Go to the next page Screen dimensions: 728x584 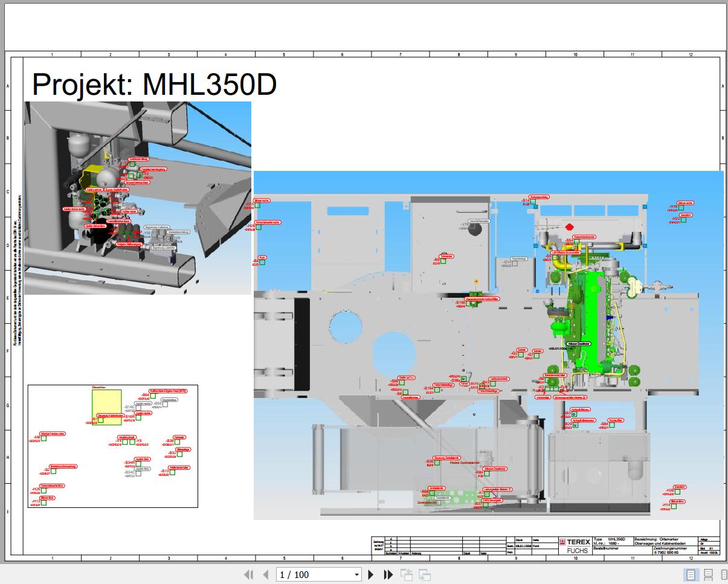[x=371, y=574]
